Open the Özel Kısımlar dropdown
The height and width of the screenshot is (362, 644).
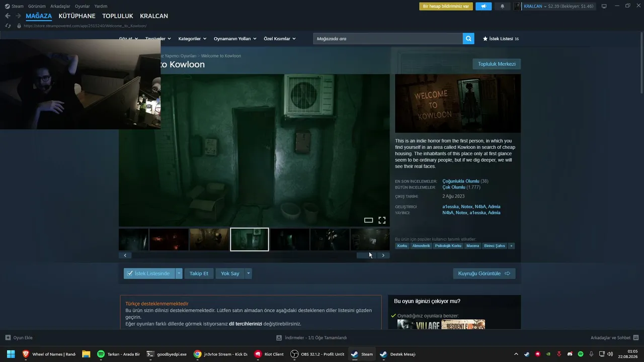280,39
